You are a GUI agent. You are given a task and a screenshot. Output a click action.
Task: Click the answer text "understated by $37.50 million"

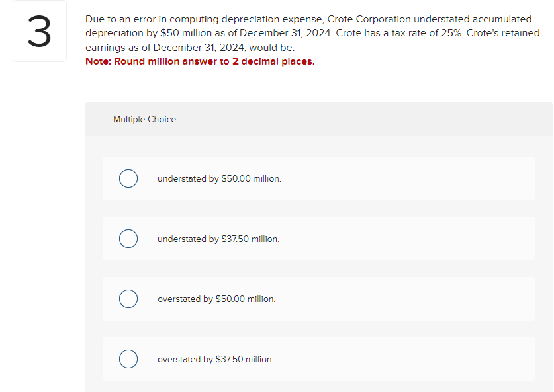[218, 239]
